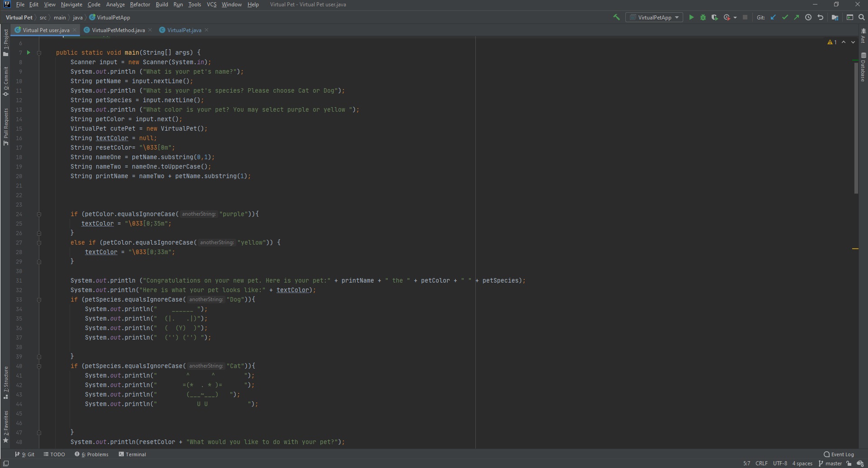This screenshot has width=868, height=468.
Task: Collapse the Dog if-block fold marker
Action: pyautogui.click(x=39, y=300)
